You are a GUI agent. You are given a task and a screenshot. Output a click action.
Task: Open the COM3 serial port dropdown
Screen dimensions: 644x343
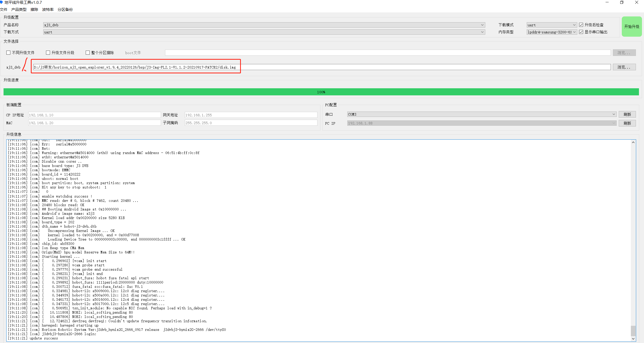[614, 114]
